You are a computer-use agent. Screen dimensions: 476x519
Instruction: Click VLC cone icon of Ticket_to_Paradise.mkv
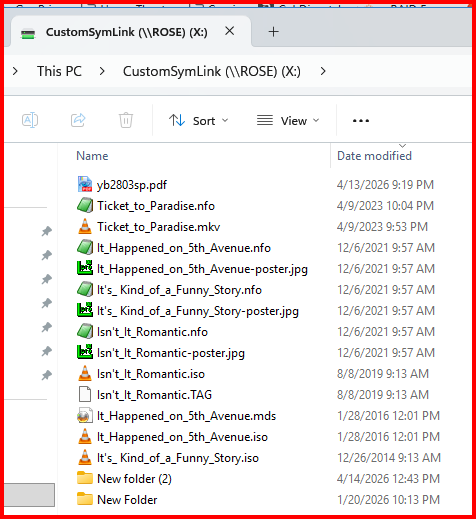pyautogui.click(x=85, y=226)
